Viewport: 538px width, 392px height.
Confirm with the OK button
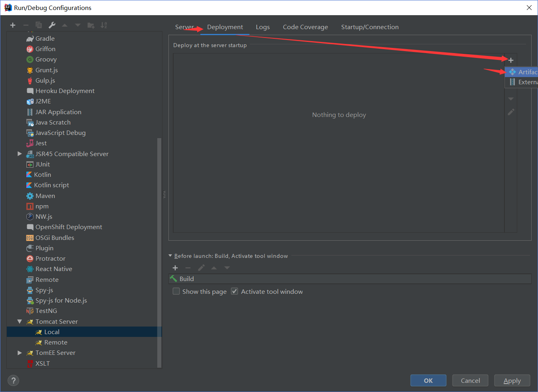(428, 380)
